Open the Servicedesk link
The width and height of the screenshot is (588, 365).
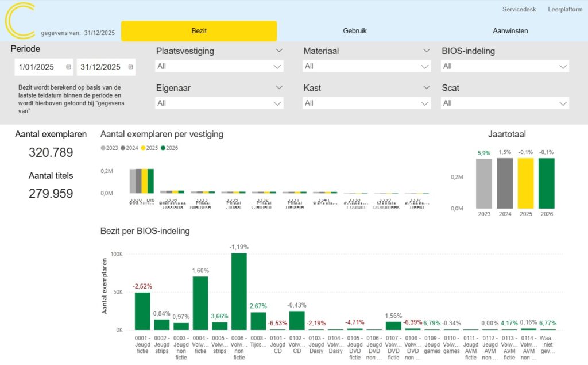pyautogui.click(x=519, y=10)
